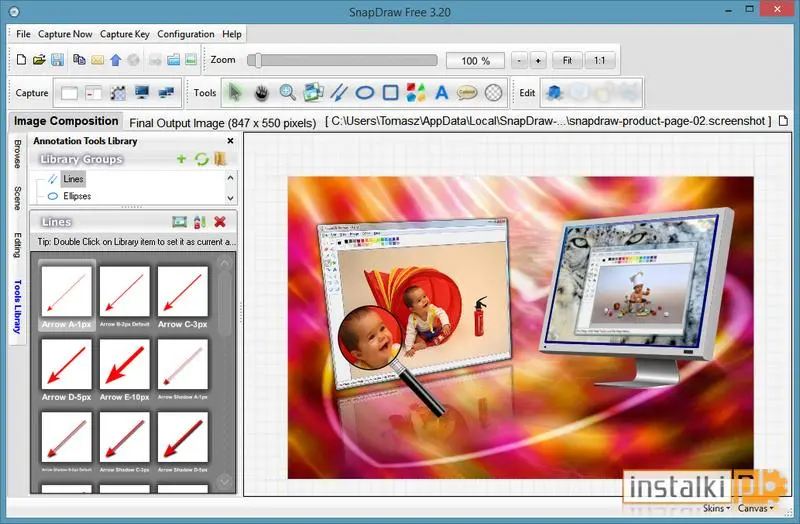Viewport: 800px width, 524px height.
Task: Open the Editing side tab
Action: pyautogui.click(x=17, y=245)
